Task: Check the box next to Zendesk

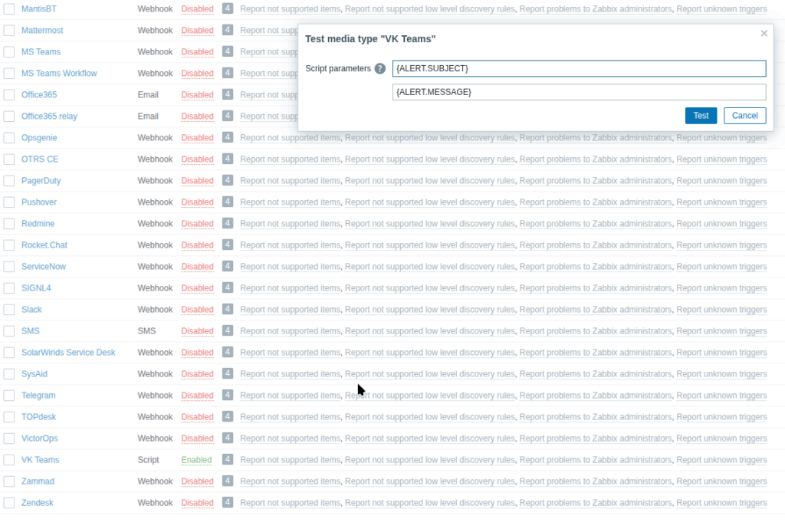Action: [x=8, y=503]
